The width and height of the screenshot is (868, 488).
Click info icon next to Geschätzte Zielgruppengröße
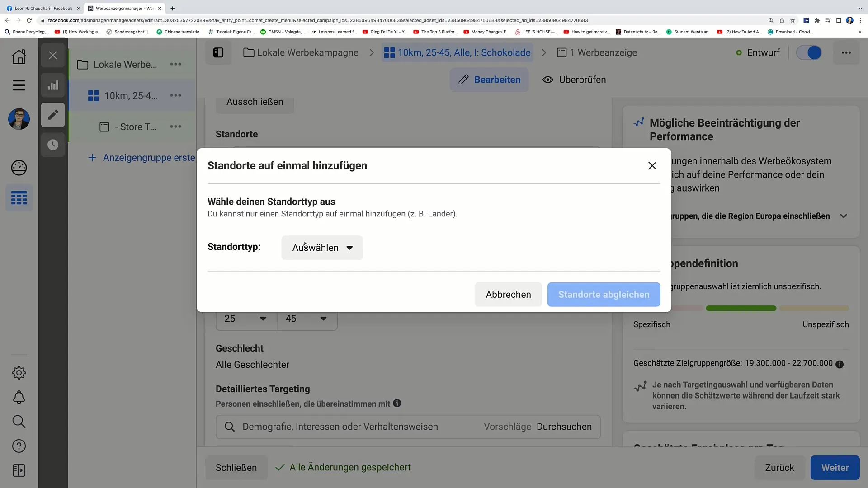[840, 364]
